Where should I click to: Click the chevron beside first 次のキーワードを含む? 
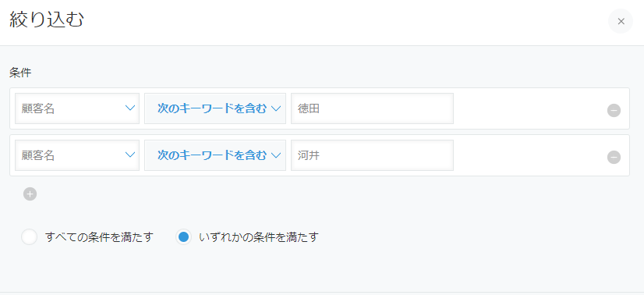(275, 108)
